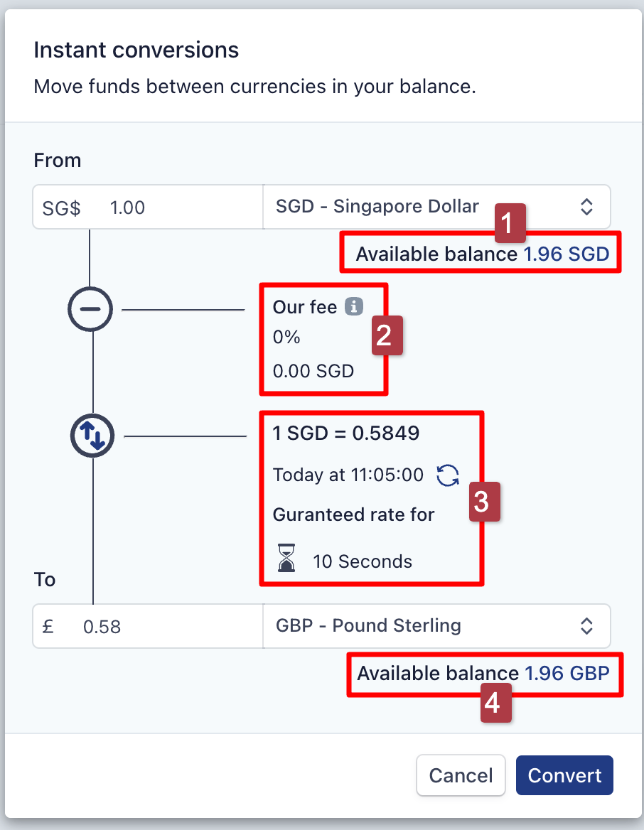Viewport: 644px width, 830px height.
Task: Click the Today at 11:05:00 timestamp
Action: (x=348, y=475)
